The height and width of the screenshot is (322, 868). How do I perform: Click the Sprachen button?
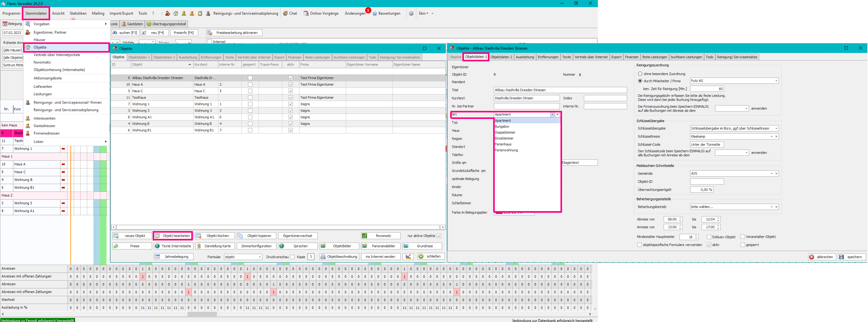point(298,246)
